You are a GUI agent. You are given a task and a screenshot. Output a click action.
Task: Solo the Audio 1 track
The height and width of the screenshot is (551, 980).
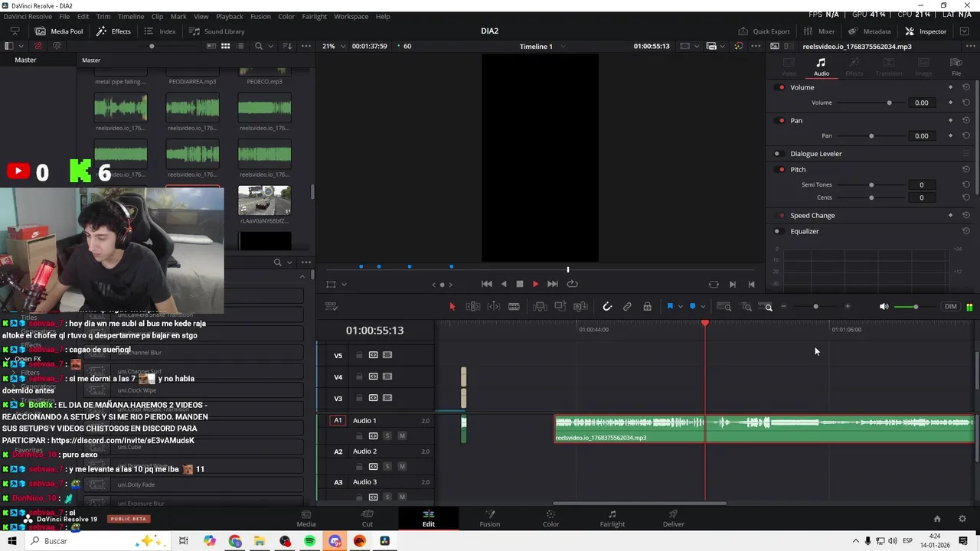[x=387, y=436]
